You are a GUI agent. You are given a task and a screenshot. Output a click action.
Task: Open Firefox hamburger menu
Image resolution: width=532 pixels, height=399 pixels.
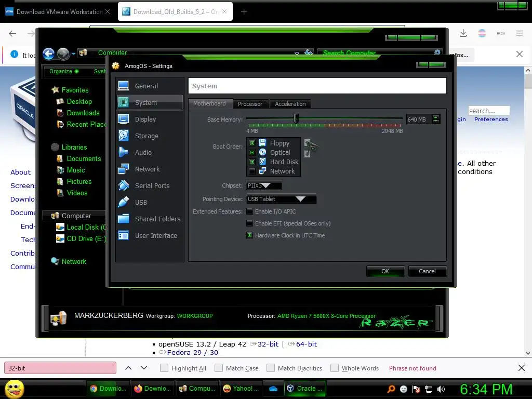point(520,33)
